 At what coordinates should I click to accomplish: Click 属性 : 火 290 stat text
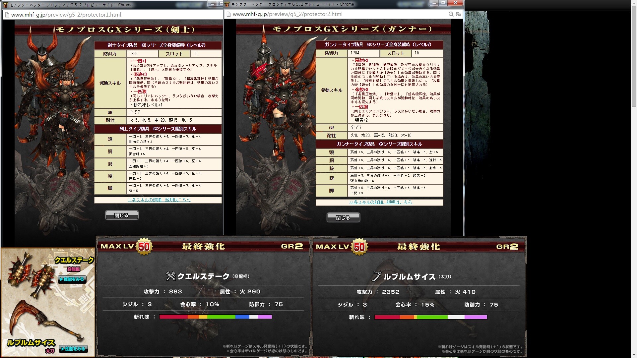click(x=240, y=292)
